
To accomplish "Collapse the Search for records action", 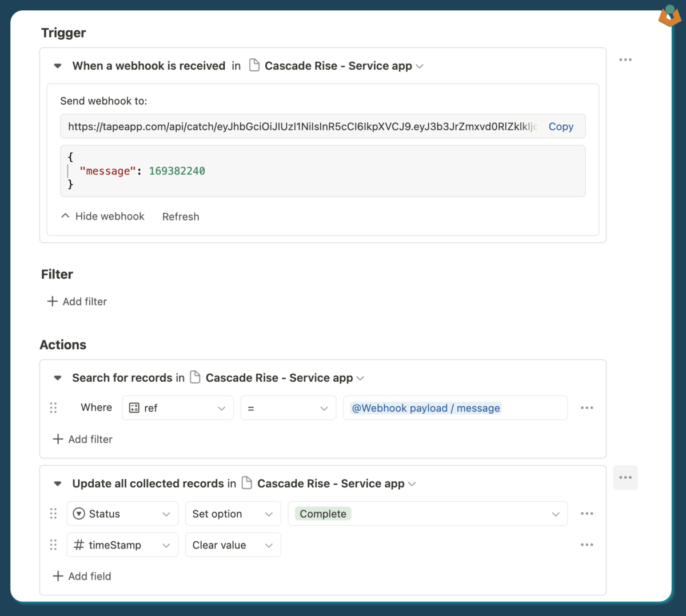I will (x=58, y=378).
